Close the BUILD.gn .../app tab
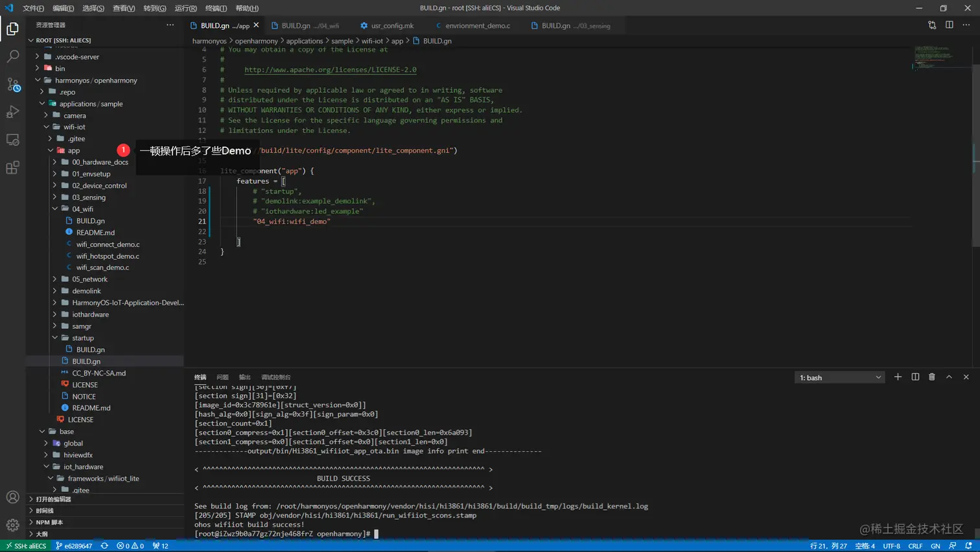This screenshot has width=980, height=552. [256, 25]
